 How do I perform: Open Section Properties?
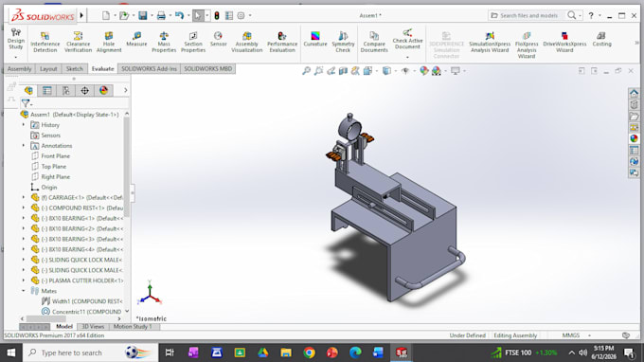tap(193, 42)
